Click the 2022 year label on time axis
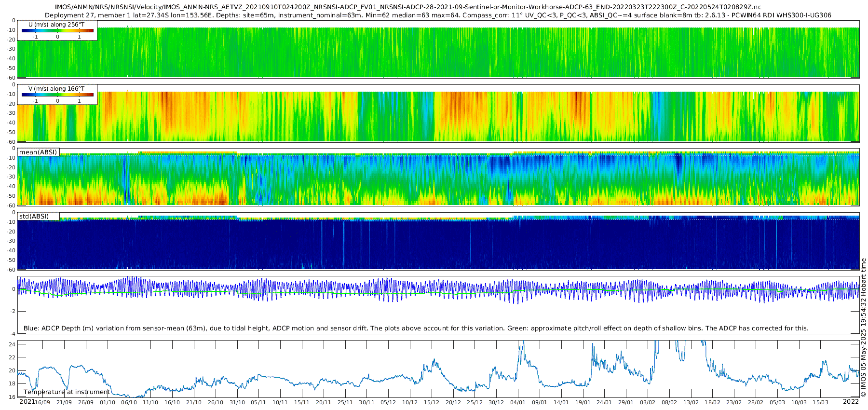The width and height of the screenshot is (868, 410). click(x=851, y=402)
